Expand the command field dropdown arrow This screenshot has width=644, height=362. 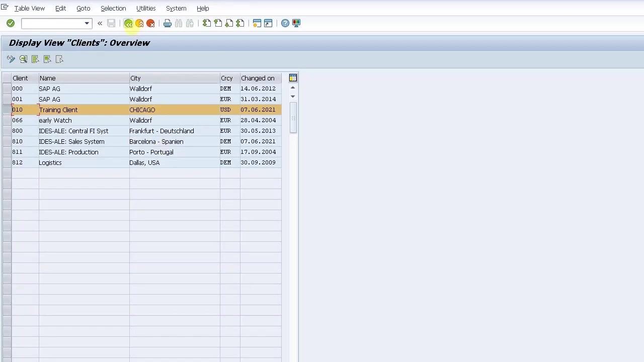(x=87, y=23)
